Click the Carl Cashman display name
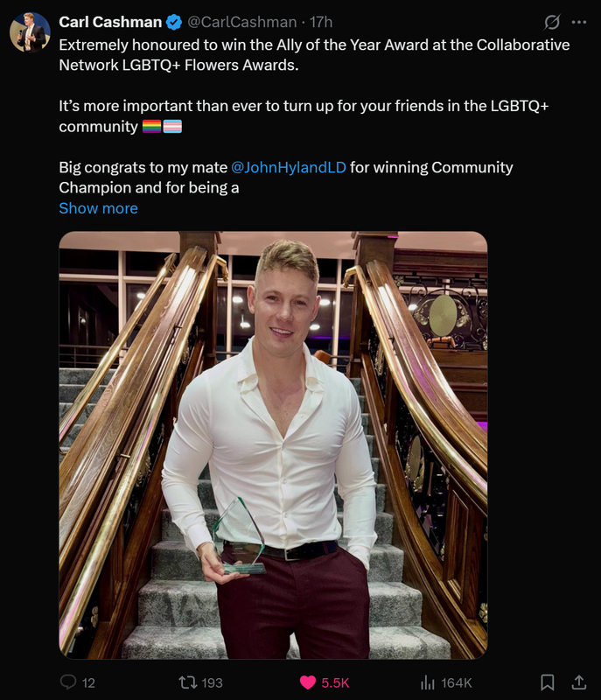The width and height of the screenshot is (601, 700). [x=110, y=22]
